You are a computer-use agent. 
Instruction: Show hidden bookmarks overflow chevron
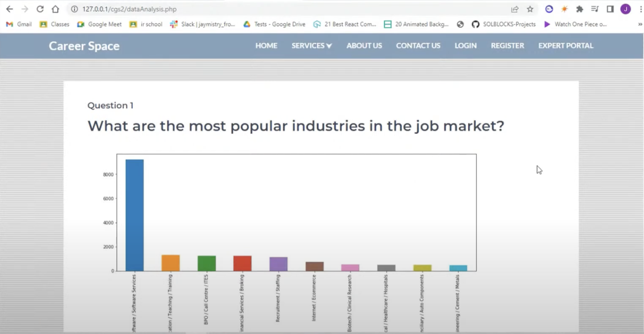[x=640, y=24]
